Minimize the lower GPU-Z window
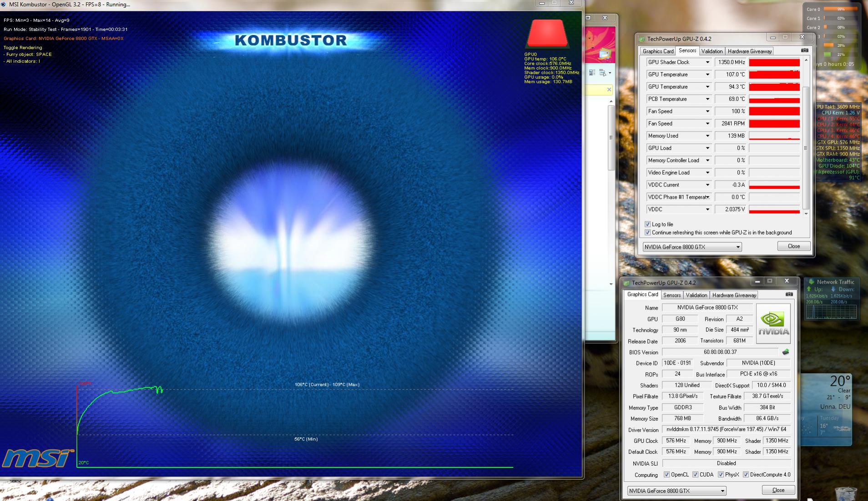 click(x=757, y=281)
